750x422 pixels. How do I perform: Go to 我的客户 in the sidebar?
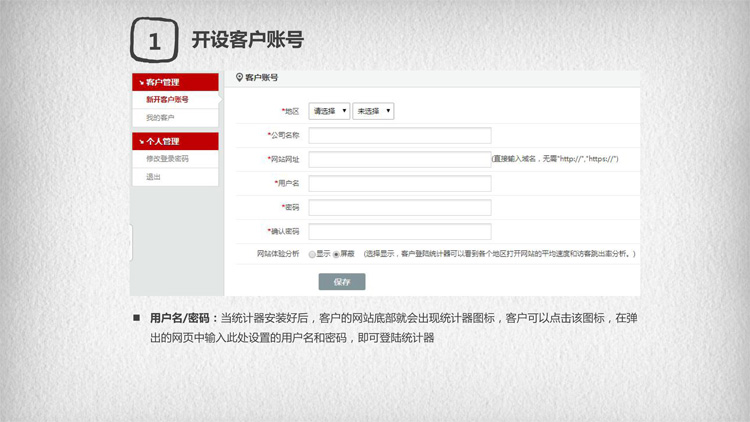[x=160, y=118]
